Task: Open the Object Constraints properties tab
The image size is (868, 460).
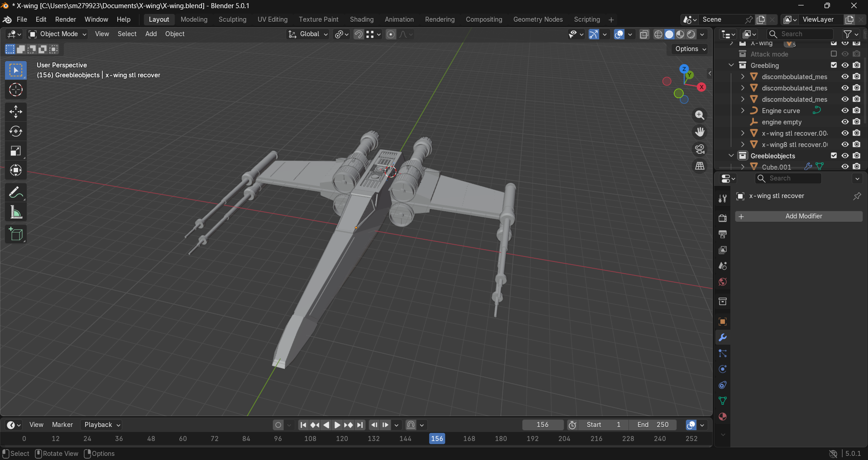Action: click(x=723, y=385)
